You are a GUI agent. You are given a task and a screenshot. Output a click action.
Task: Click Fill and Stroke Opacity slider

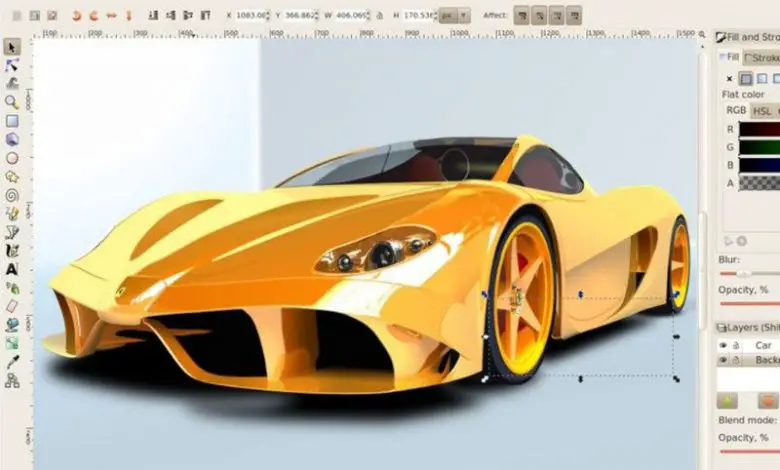pyautogui.click(x=750, y=303)
